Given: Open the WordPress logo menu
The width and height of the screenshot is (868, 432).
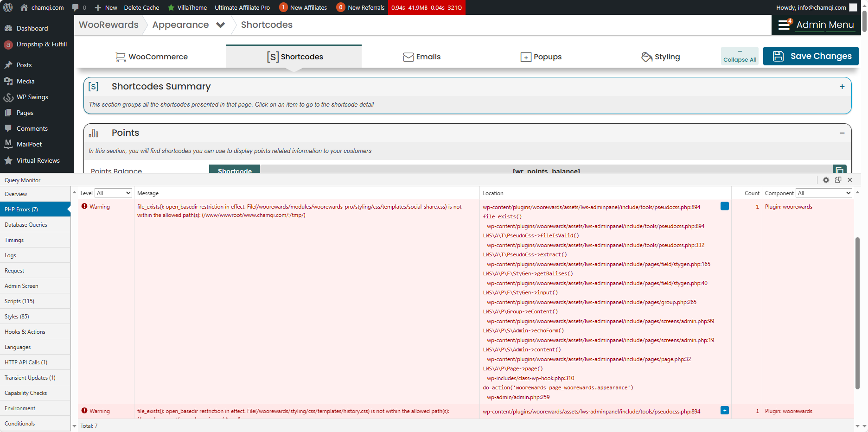Looking at the screenshot, I should pos(8,7).
